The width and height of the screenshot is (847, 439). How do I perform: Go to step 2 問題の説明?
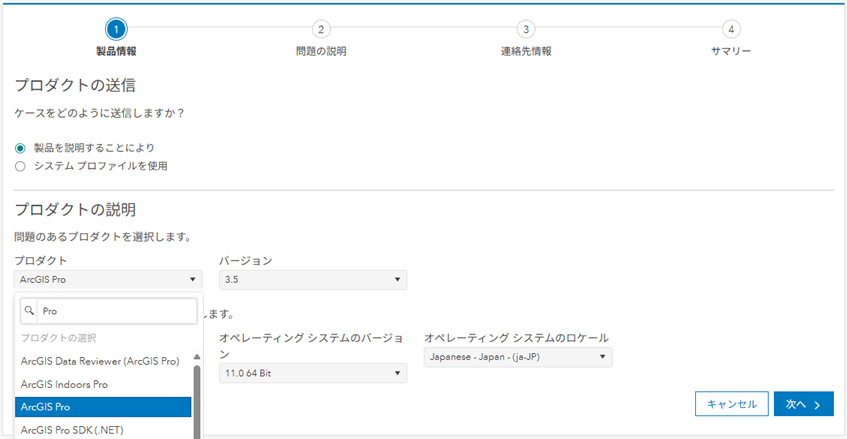tap(321, 29)
